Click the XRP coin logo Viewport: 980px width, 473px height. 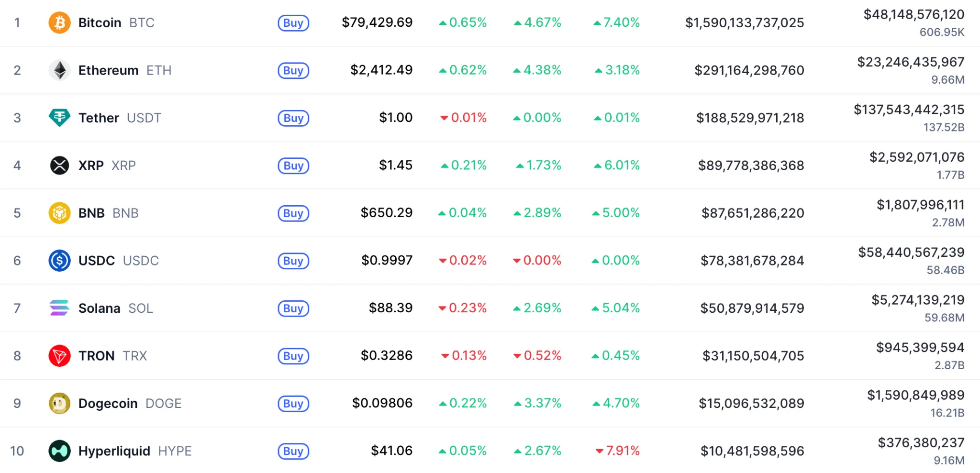59,165
